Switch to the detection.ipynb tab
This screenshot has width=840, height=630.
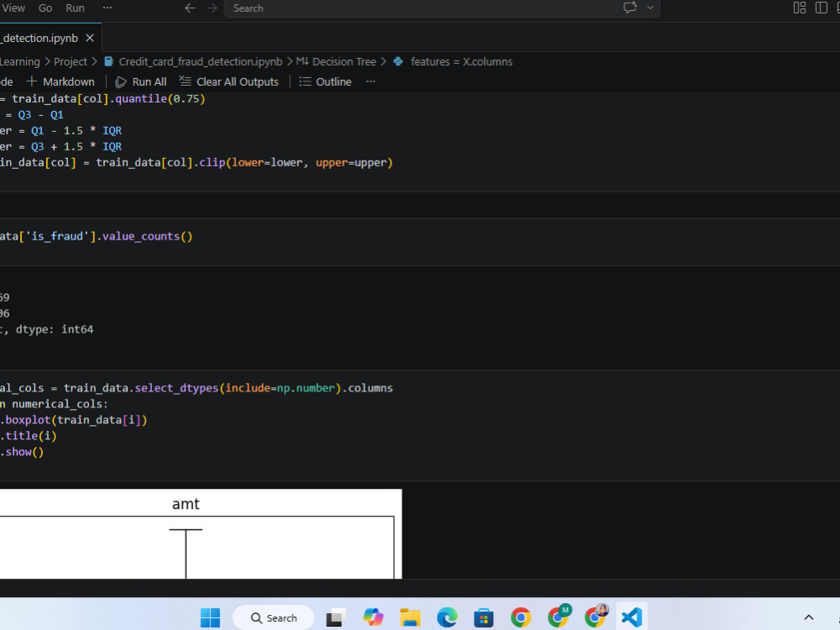tap(40, 38)
